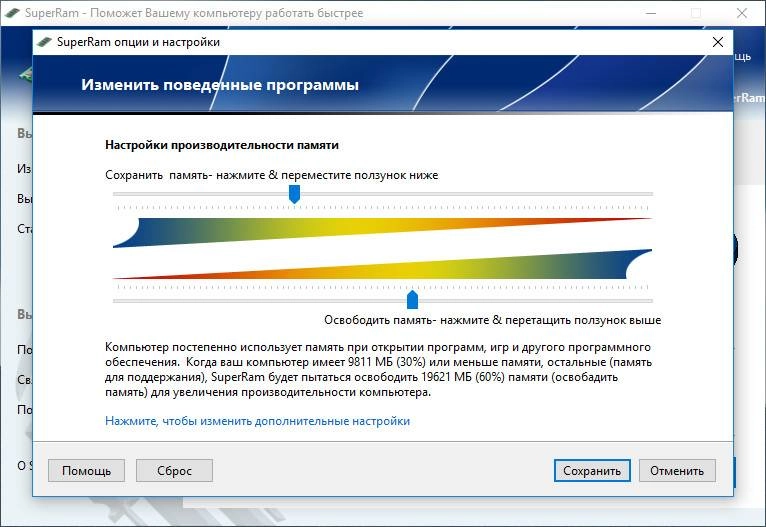Click heading 'Настройки производительности памяти'
The height and width of the screenshot is (527, 766).
click(x=222, y=145)
